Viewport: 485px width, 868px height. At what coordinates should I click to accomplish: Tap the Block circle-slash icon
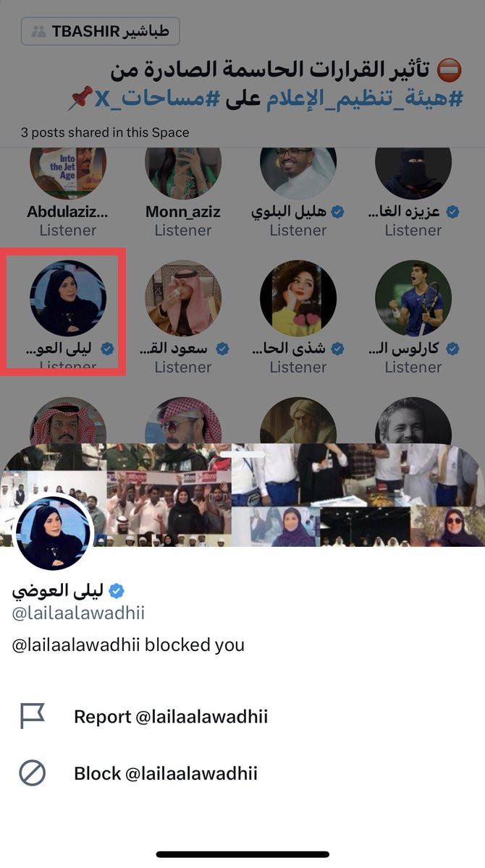coord(32,773)
